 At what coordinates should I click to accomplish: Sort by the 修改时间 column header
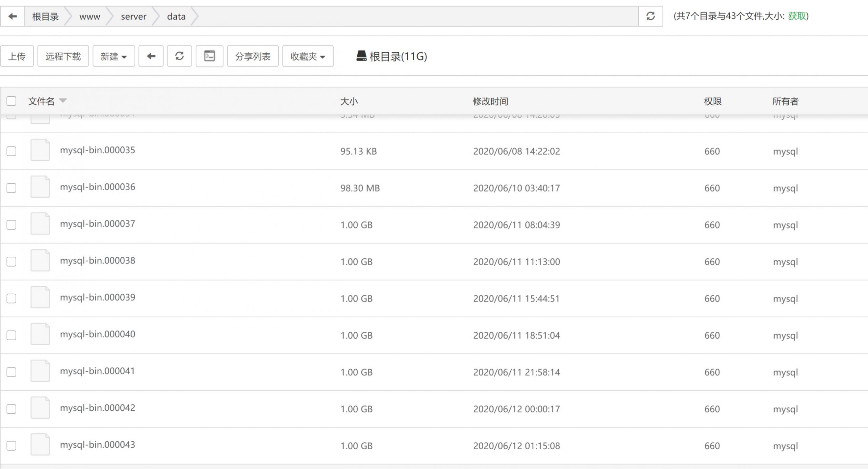(x=490, y=101)
